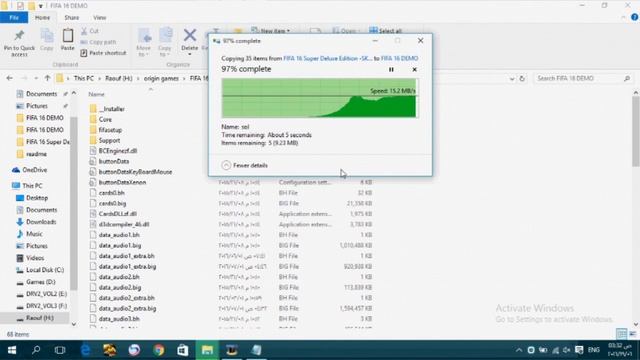
Task: Open the address bar history dropdown
Action: click(x=512, y=79)
